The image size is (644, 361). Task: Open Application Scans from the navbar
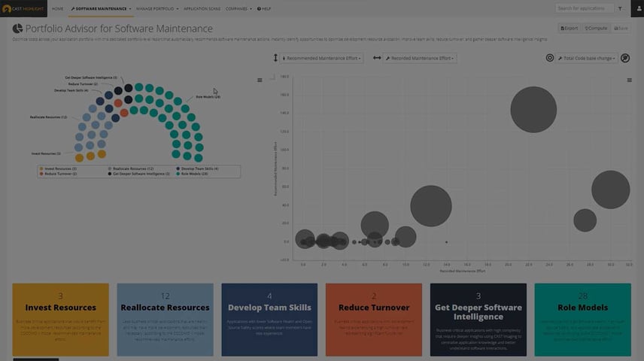(x=202, y=8)
